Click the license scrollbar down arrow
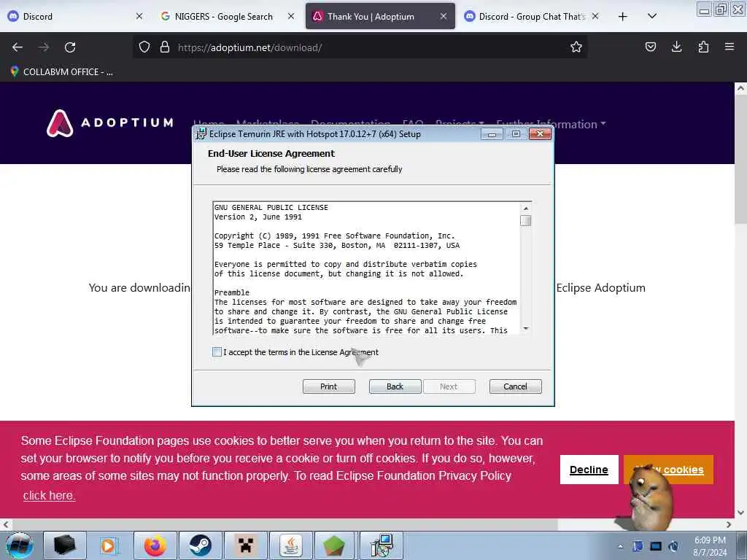Viewport: 747px width, 560px height. point(525,328)
